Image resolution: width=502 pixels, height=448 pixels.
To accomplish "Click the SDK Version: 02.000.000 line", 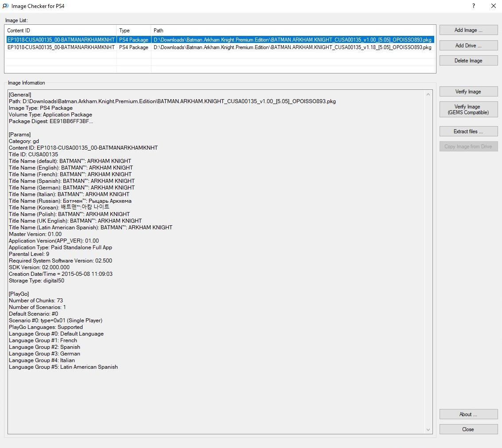I will 39,267.
